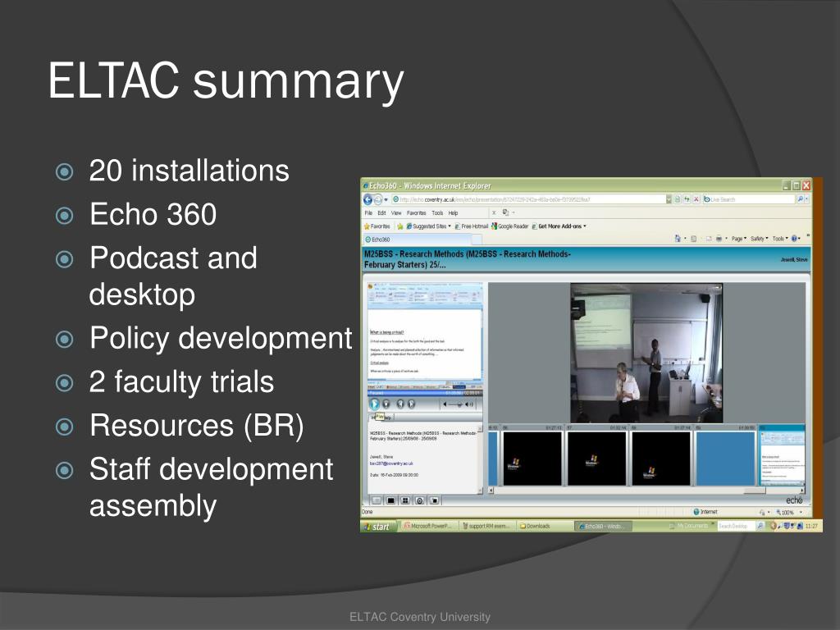Open the View menu
The image size is (840, 630).
396,212
